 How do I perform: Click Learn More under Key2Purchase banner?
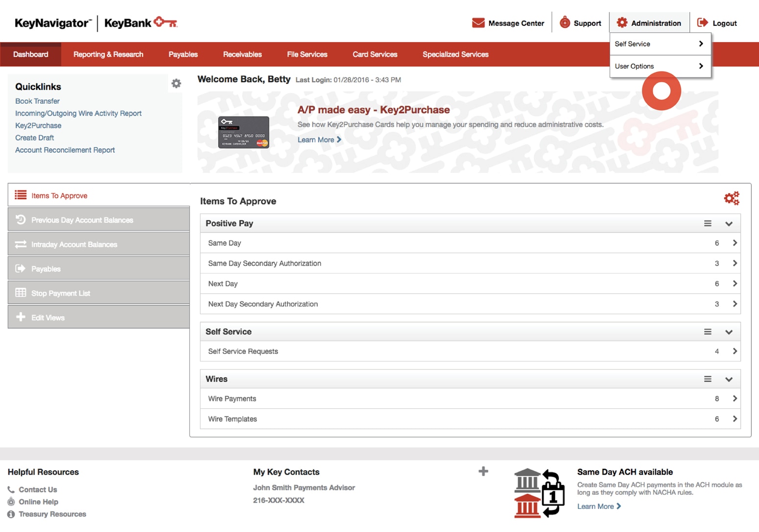pyautogui.click(x=319, y=139)
